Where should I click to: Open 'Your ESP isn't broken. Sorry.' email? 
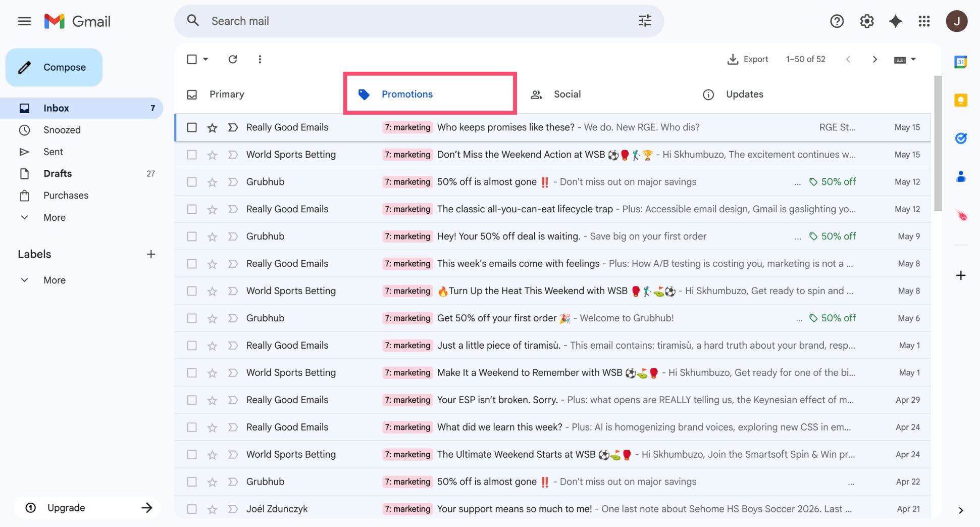pyautogui.click(x=553, y=400)
